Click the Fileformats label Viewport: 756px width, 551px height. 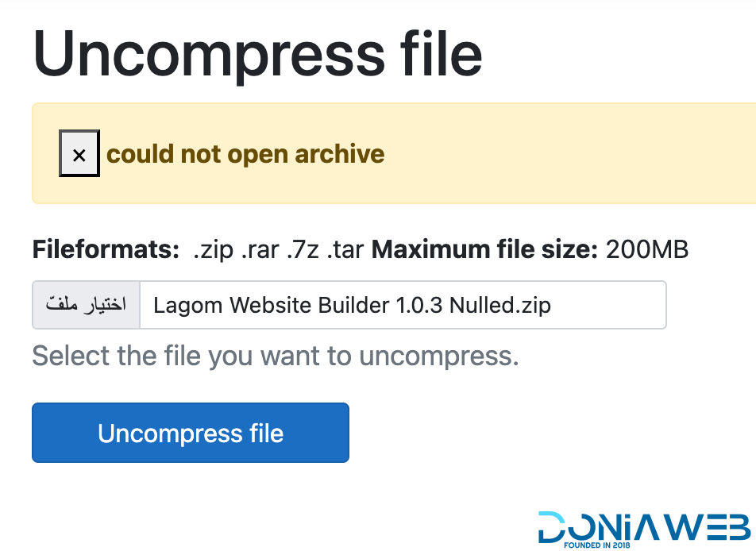tap(106, 250)
